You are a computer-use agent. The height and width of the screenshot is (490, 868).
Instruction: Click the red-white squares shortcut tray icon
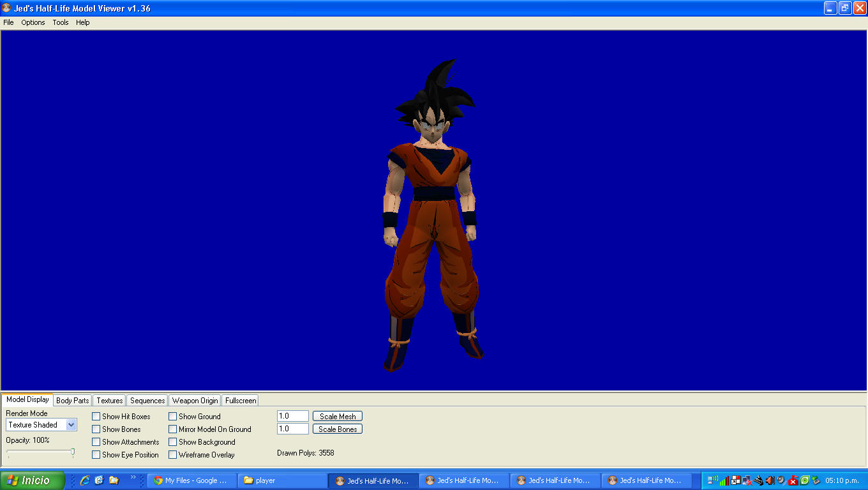pyautogui.click(x=736, y=480)
